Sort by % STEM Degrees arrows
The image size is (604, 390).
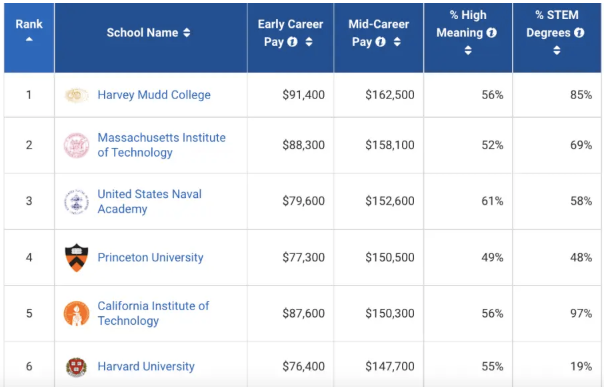click(x=557, y=50)
